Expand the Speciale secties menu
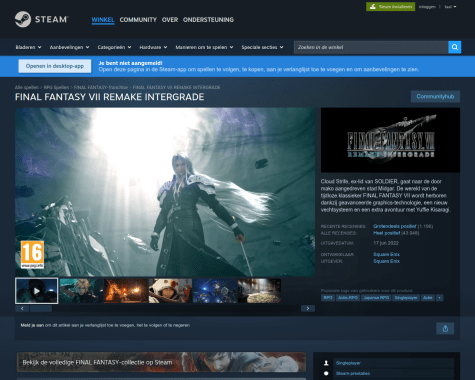 [262, 47]
